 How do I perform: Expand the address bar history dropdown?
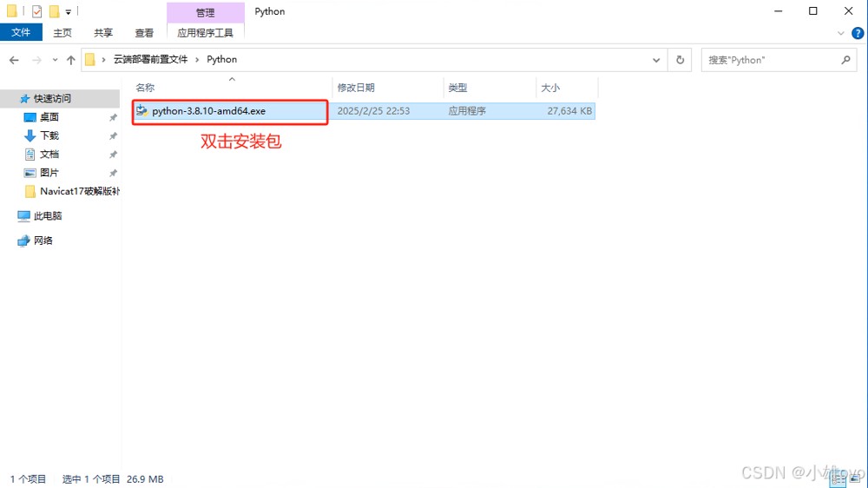[657, 60]
